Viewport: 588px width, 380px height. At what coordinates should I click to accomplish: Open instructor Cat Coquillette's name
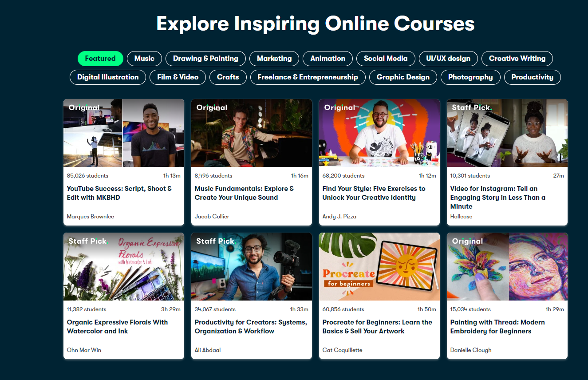(343, 350)
